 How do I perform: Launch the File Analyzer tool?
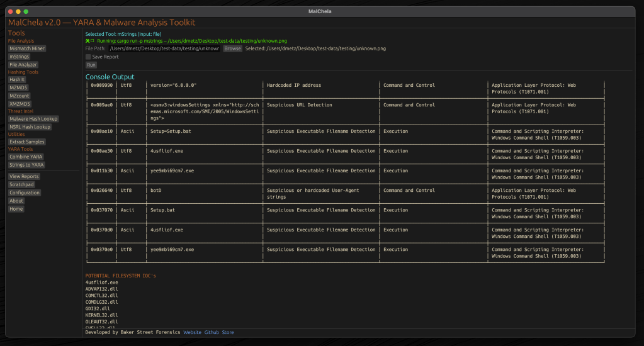(x=23, y=65)
